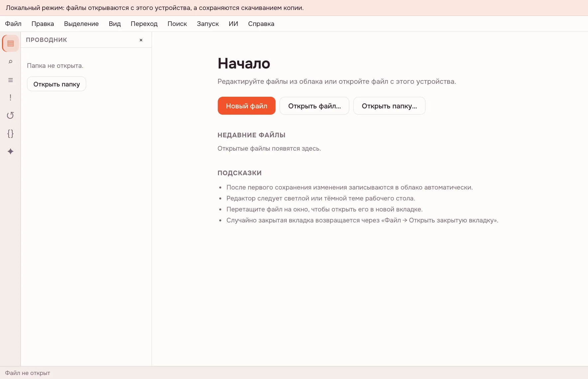This screenshot has width=588, height=379.
Task: Click the Начало heading
Action: (244, 63)
